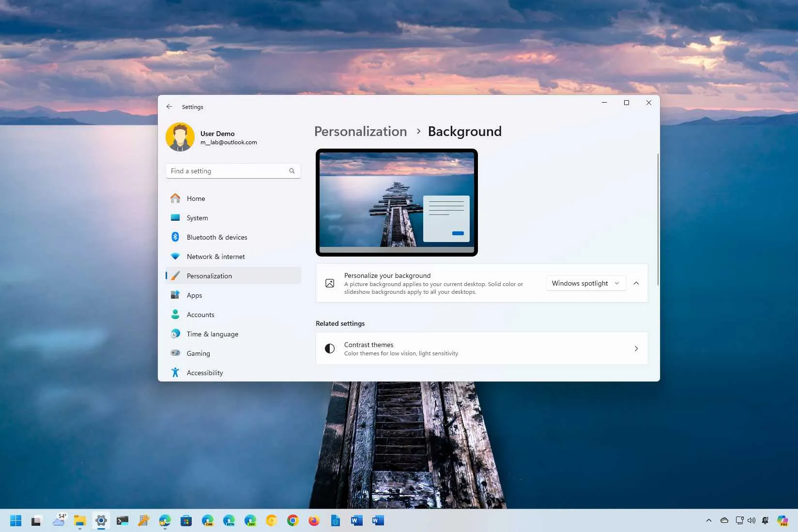Open Microsoft Edge Canary from taskbar
798x532 pixels.
[x=208, y=520]
